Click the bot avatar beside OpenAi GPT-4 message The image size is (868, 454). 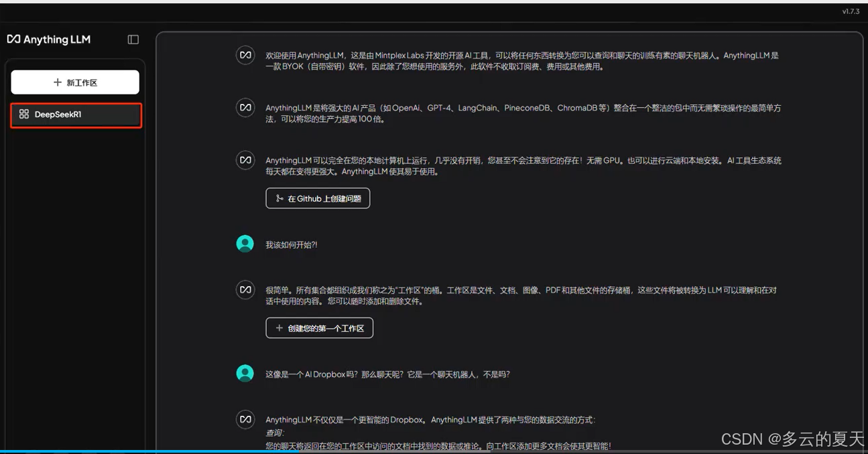tap(245, 107)
